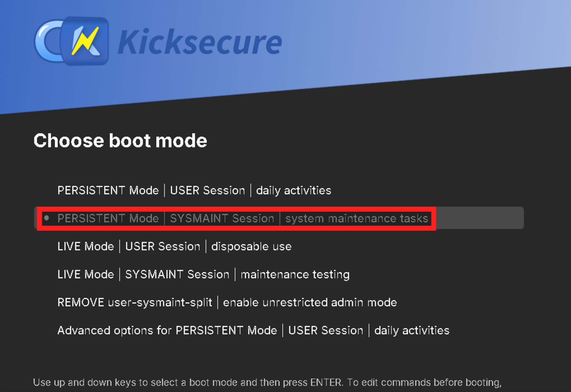The width and height of the screenshot is (571, 392).
Task: Boot LIVE Mode USER Session disposable use
Action: tap(174, 246)
